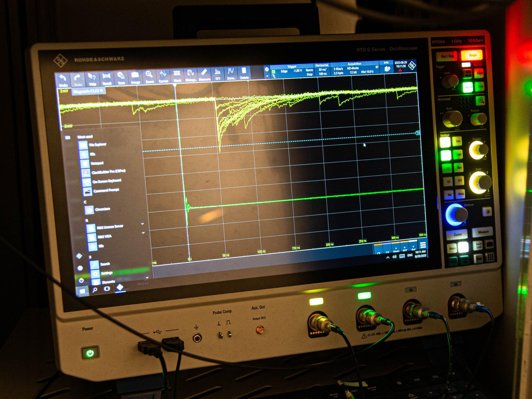Toggle the Info notification bell
Viewport: 532px width, 399px height.
pyautogui.click(x=387, y=69)
